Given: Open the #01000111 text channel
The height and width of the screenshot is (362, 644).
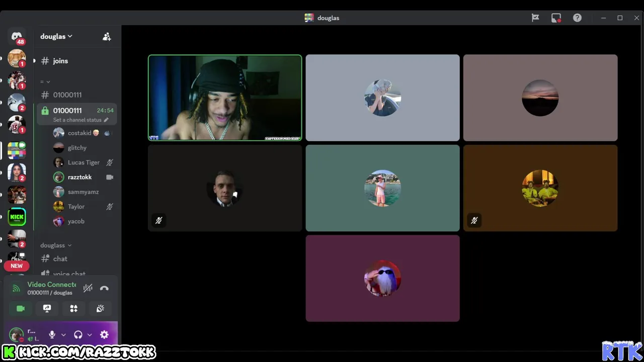Looking at the screenshot, I should coord(76,95).
